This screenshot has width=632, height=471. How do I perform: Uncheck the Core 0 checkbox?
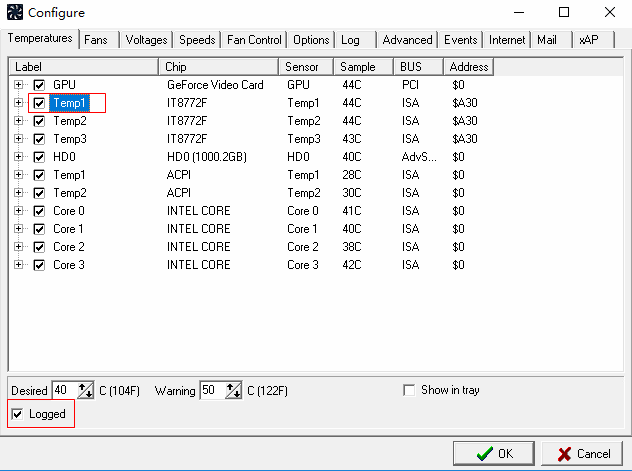tap(39, 211)
